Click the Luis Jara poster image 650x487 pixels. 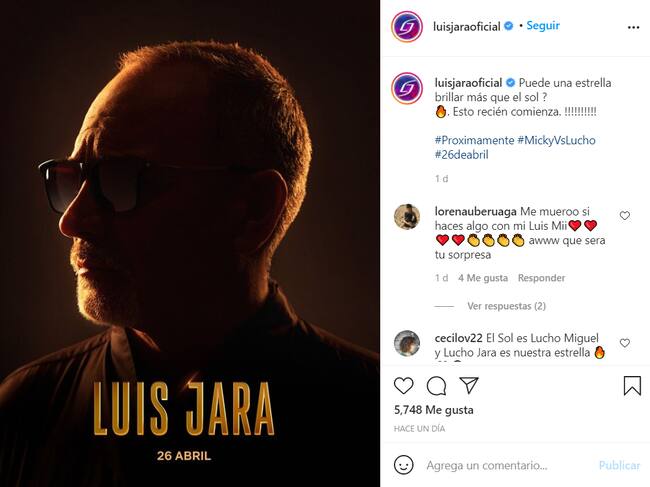point(190,244)
